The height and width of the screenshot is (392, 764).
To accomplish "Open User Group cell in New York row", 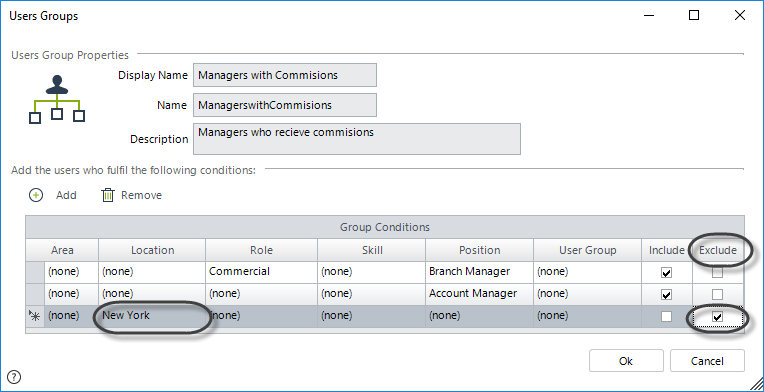I will (x=587, y=316).
